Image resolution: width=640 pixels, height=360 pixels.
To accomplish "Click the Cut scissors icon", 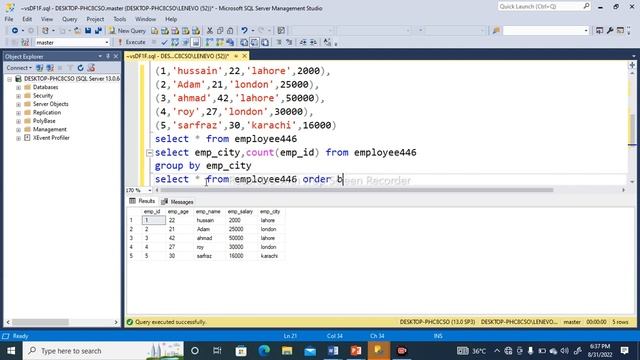I will click(209, 31).
